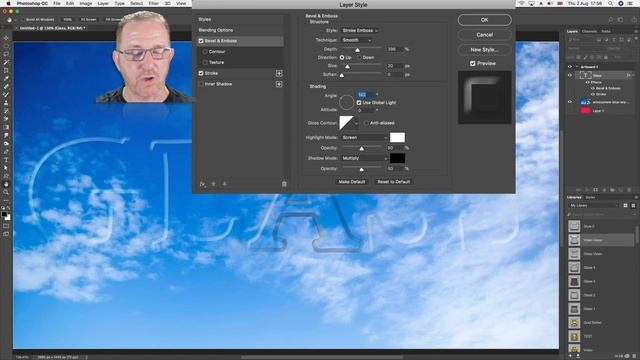
Task: Open the File menu
Action: (x=57, y=3)
